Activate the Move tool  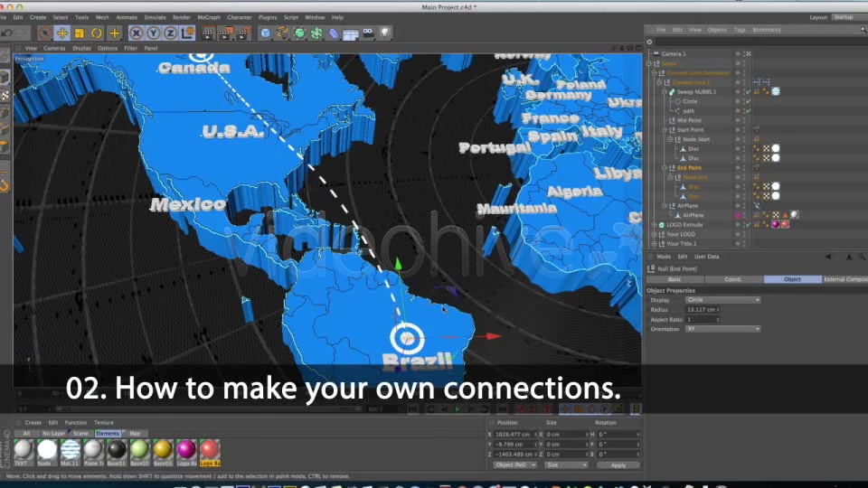(62, 33)
